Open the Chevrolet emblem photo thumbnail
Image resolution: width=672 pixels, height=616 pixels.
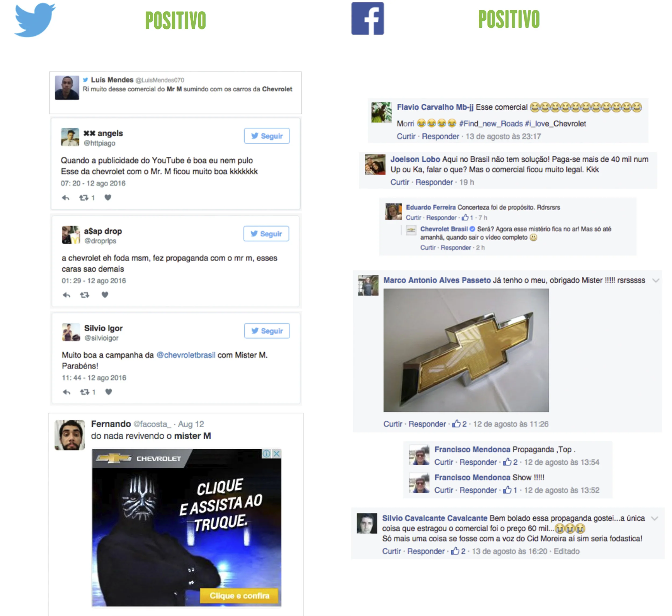[466, 351]
